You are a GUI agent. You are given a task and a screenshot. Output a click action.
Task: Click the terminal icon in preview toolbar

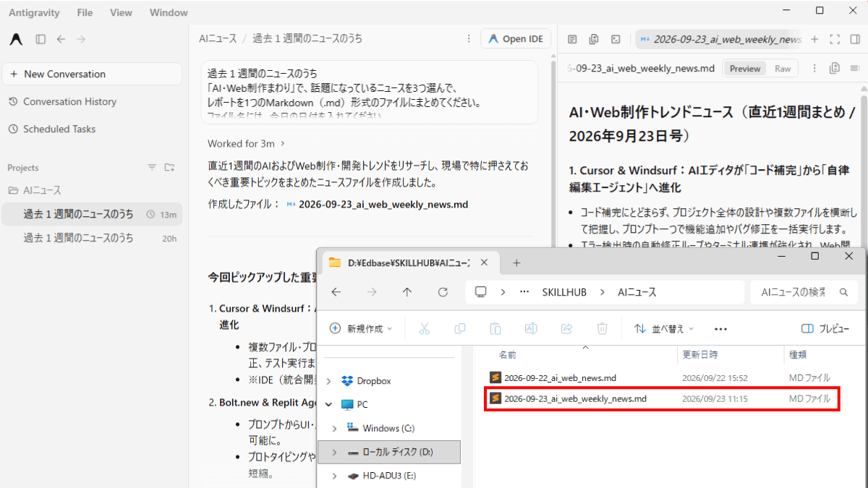pyautogui.click(x=616, y=39)
